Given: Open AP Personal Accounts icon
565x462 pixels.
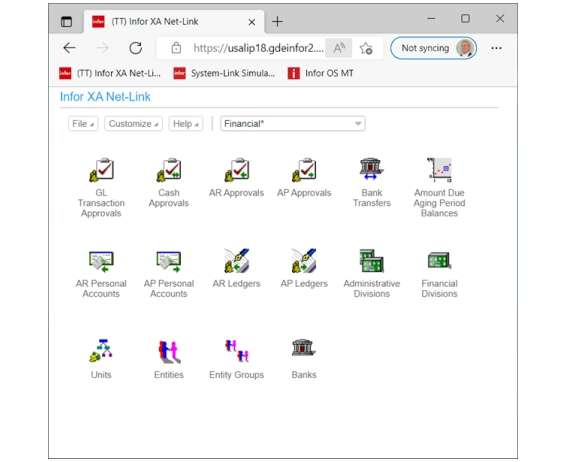Looking at the screenshot, I should (169, 261).
